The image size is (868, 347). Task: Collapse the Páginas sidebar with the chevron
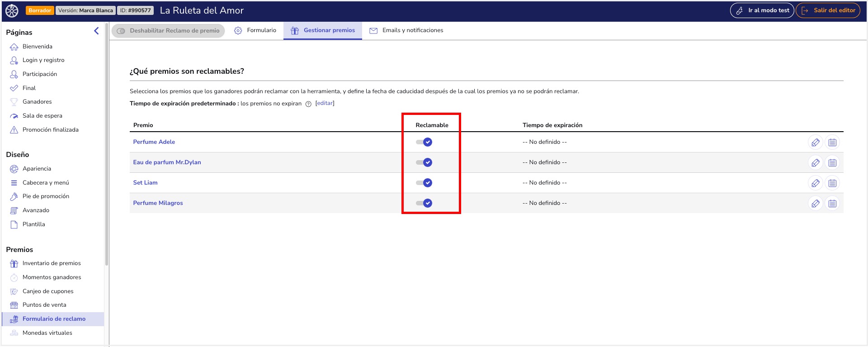pos(96,31)
